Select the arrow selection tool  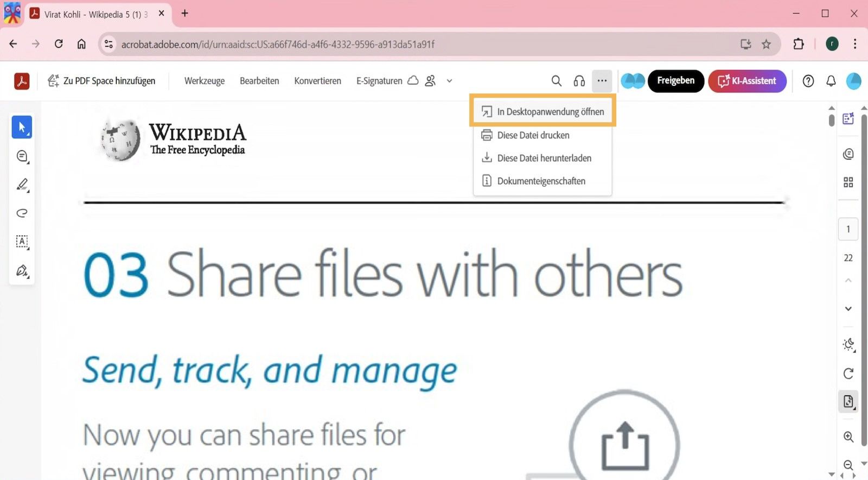[x=22, y=127]
